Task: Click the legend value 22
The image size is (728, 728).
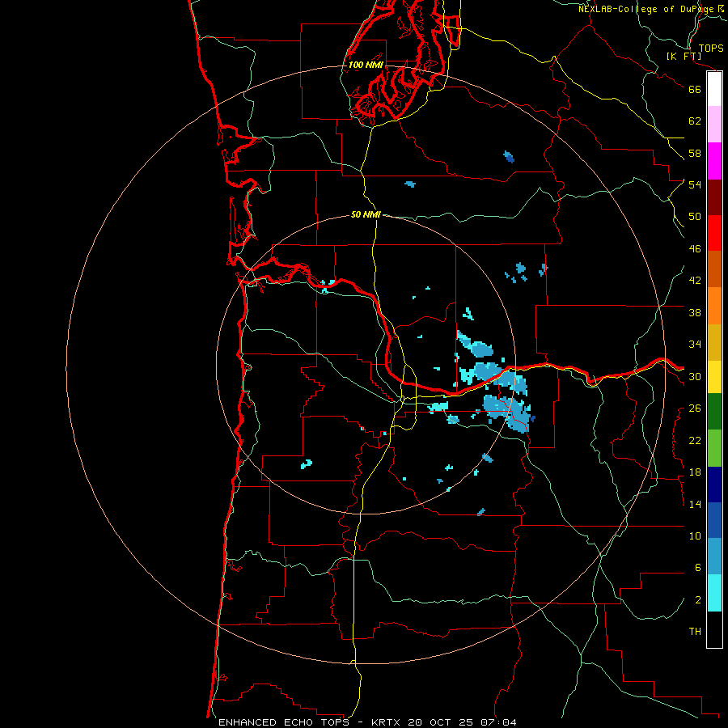Action: (x=695, y=441)
